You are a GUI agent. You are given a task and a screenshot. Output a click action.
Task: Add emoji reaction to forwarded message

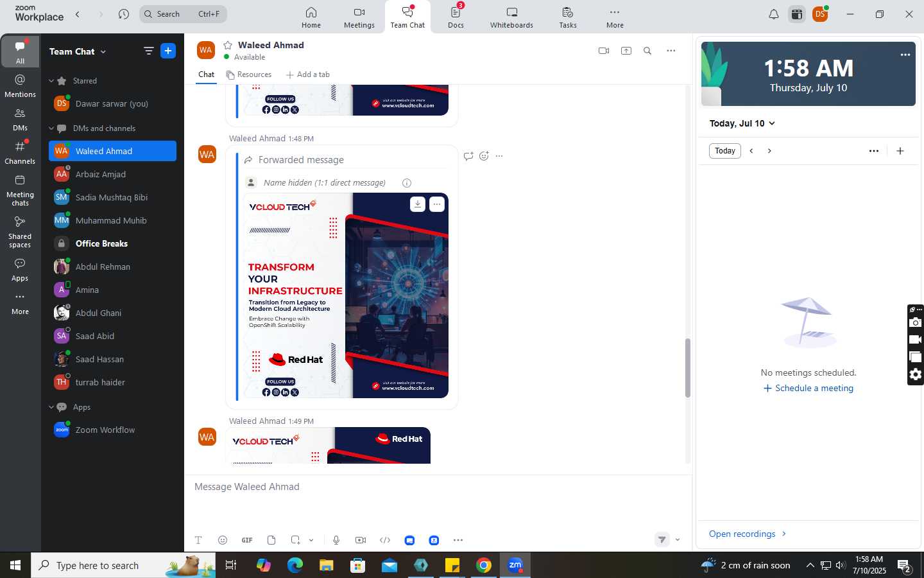tap(484, 156)
